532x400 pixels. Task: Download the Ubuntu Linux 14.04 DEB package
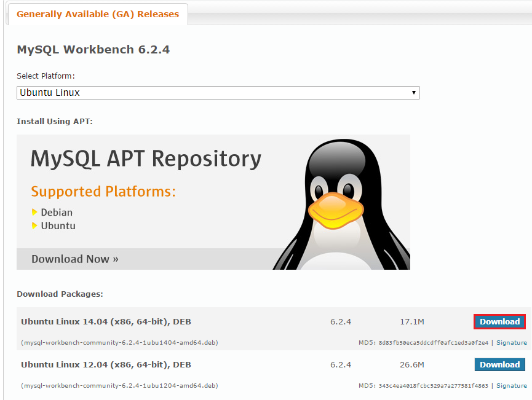tap(499, 321)
